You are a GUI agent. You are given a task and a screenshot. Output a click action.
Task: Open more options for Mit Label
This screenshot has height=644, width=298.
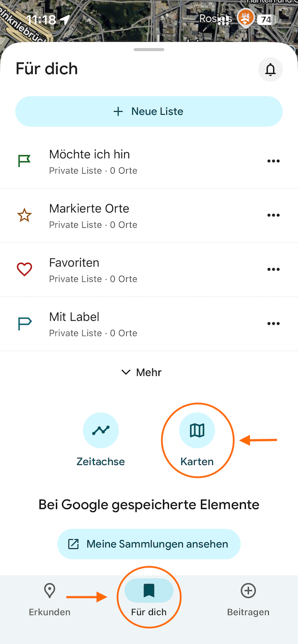pyautogui.click(x=273, y=323)
